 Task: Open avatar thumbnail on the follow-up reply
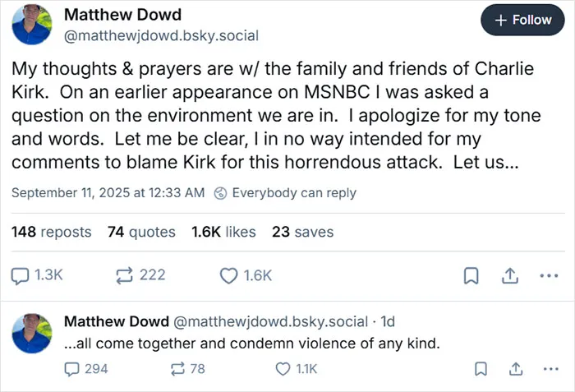pyautogui.click(x=32, y=334)
